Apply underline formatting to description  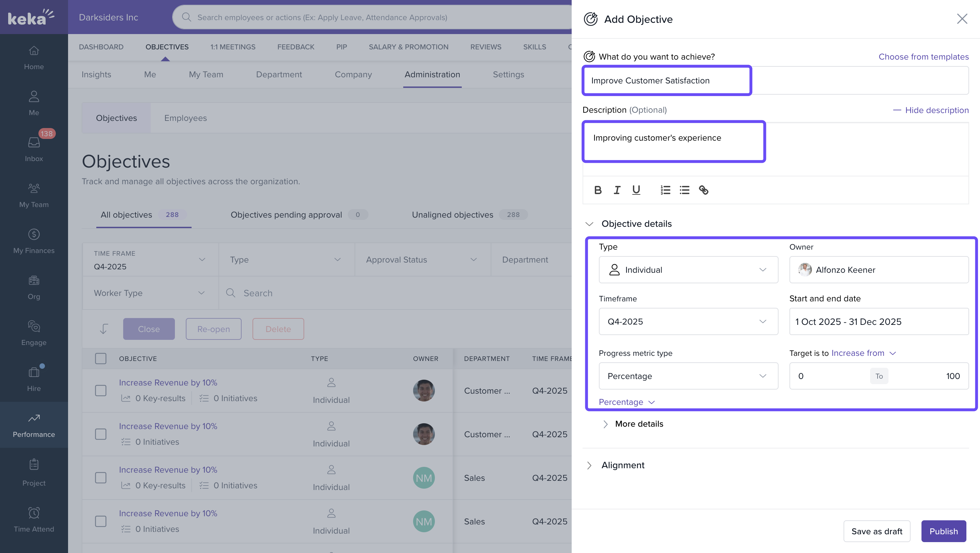point(636,190)
